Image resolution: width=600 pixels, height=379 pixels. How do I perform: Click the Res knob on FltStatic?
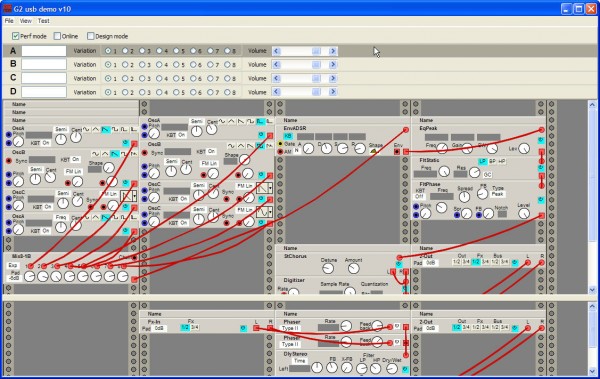pos(474,173)
